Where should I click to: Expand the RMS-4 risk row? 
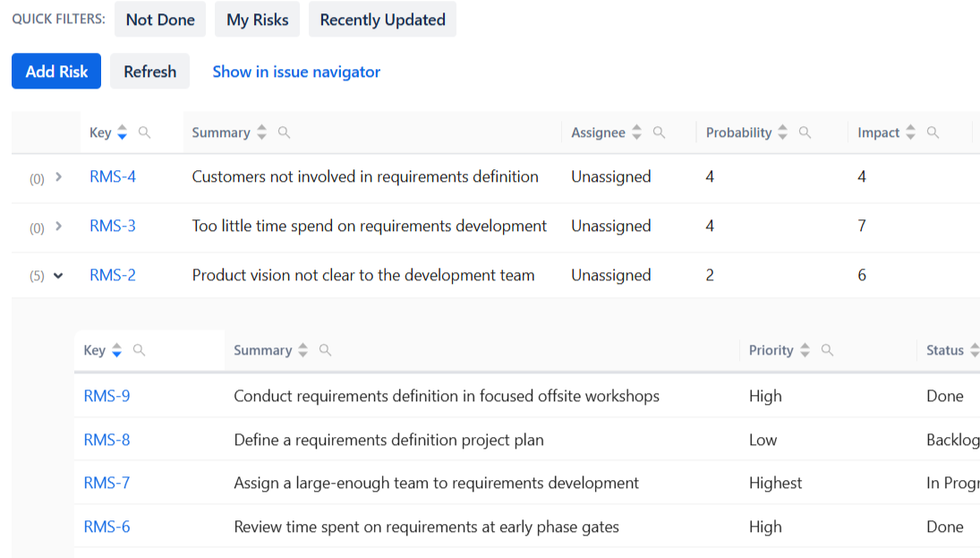59,177
